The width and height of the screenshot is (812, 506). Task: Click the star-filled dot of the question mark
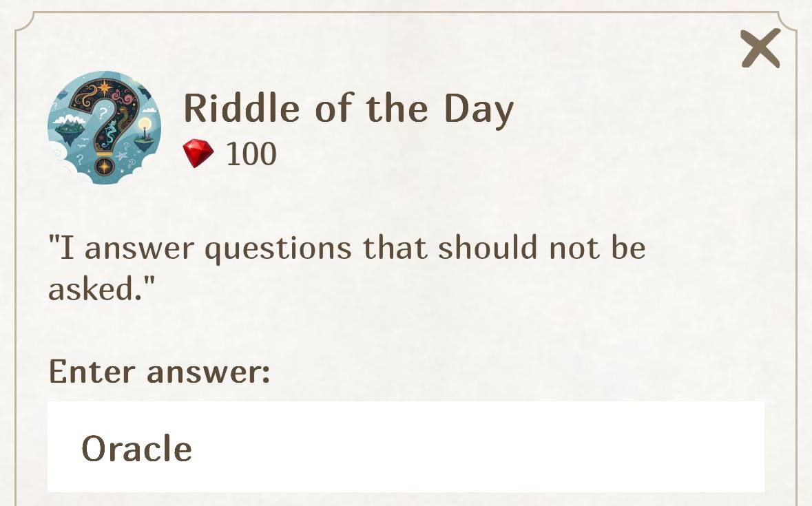105,166
